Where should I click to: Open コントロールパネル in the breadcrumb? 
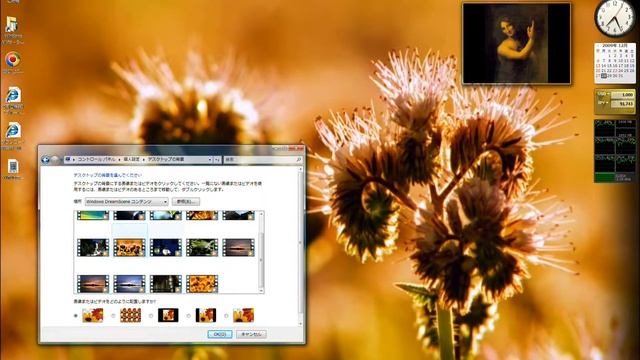[x=96, y=160]
